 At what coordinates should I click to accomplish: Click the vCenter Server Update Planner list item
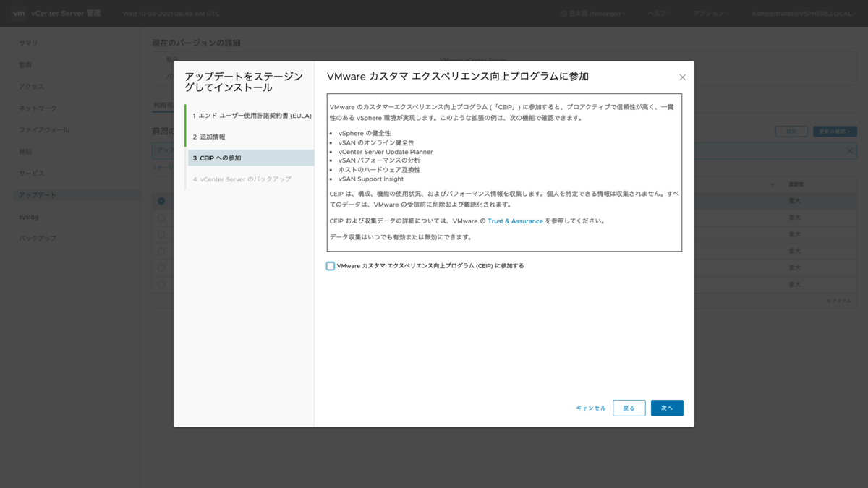pos(386,152)
